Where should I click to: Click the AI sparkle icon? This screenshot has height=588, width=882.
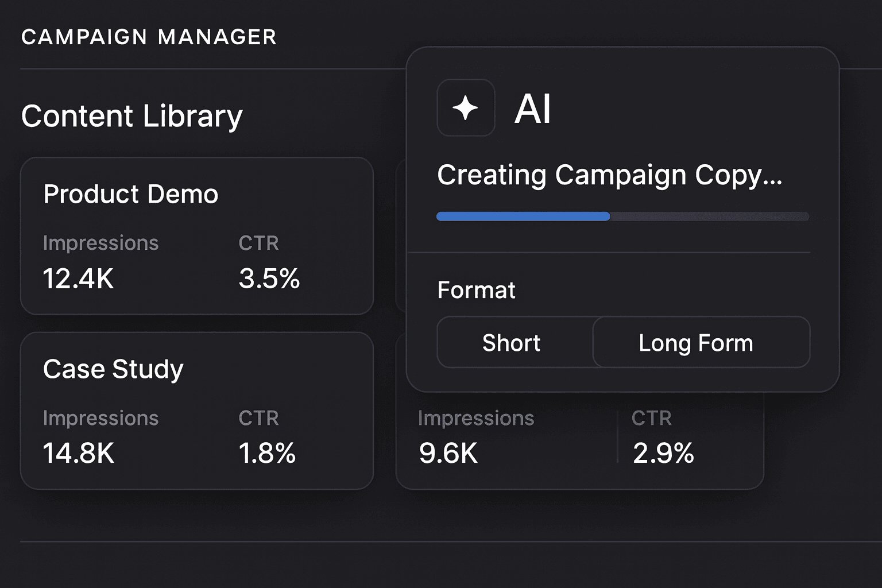tap(466, 108)
